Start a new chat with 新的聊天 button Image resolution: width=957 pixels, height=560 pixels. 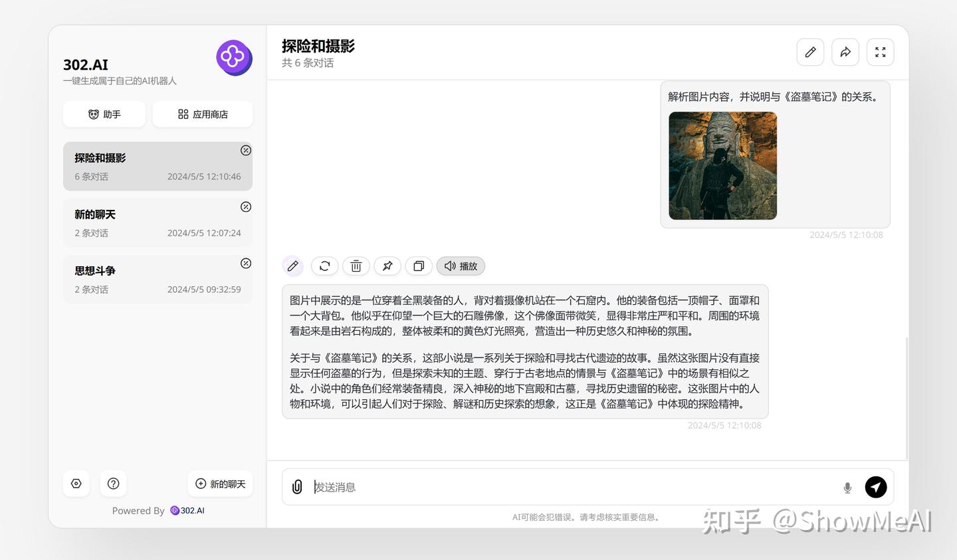tap(220, 484)
